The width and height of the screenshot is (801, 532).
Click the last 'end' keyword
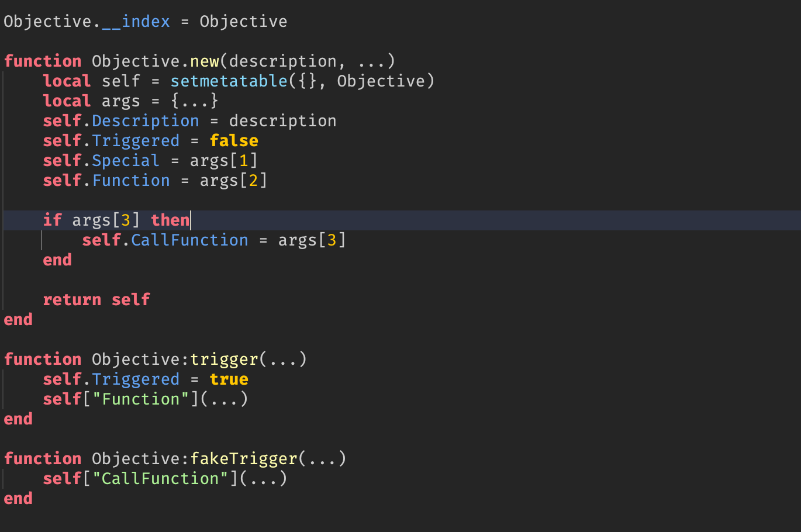pyautogui.click(x=18, y=499)
